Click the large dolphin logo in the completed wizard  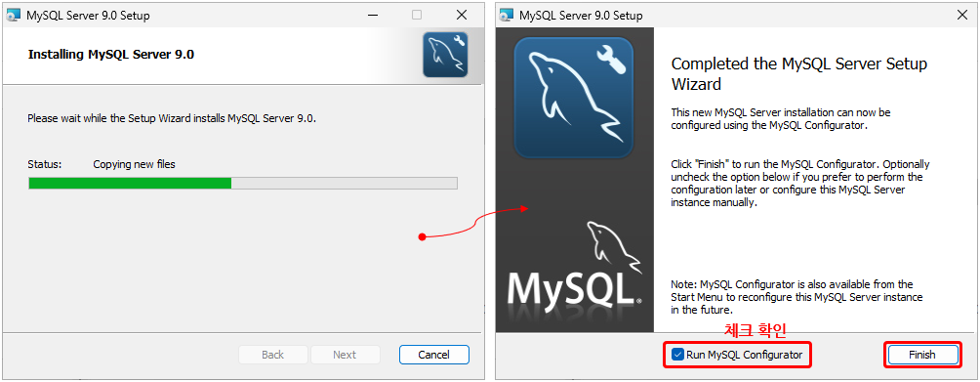point(574,98)
